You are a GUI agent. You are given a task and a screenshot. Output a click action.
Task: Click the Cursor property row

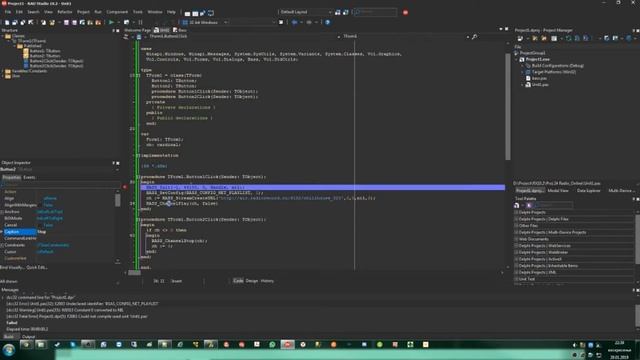point(59,251)
